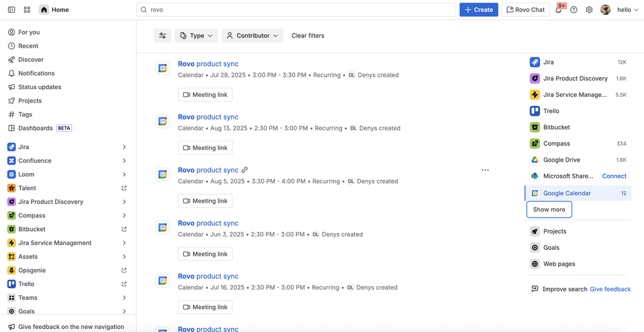644x332 pixels.
Task: Filter by Jira Service Management in the right panel
Action: (x=578, y=95)
